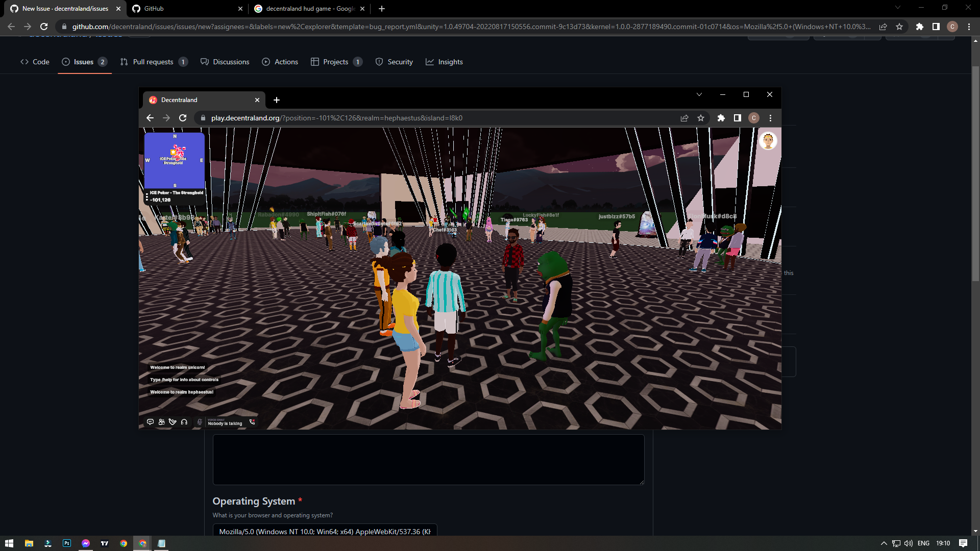Open the friends list in Decentraland
Image resolution: width=980 pixels, height=551 pixels.
161,422
